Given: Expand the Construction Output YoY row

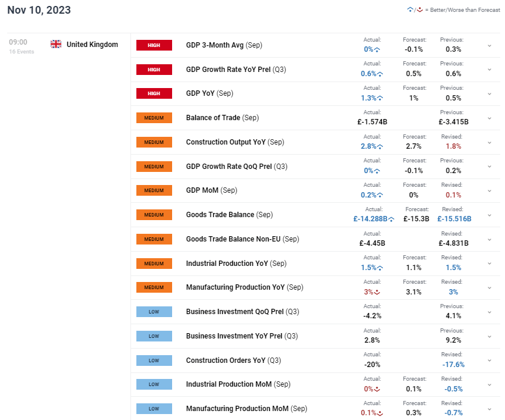Looking at the screenshot, I should click(x=490, y=142).
